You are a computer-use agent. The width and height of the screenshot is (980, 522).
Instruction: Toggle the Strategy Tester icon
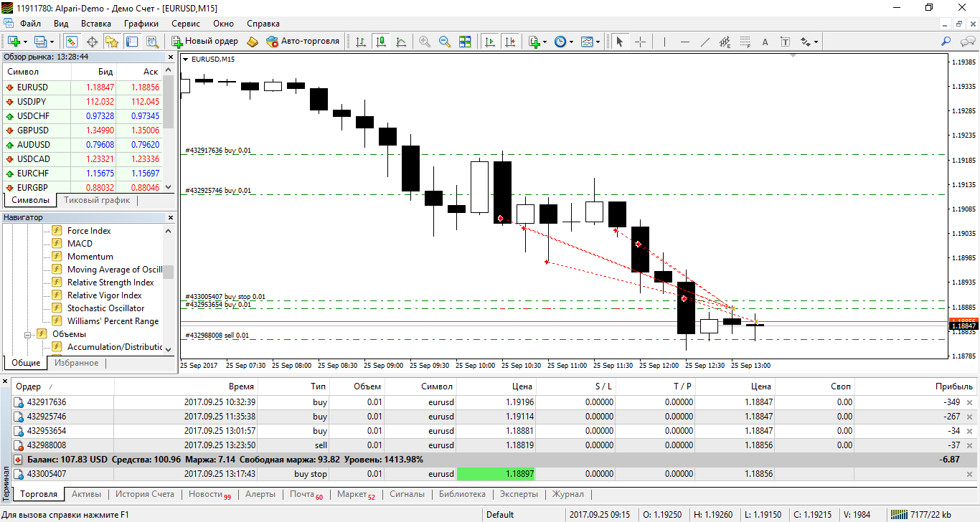151,42
